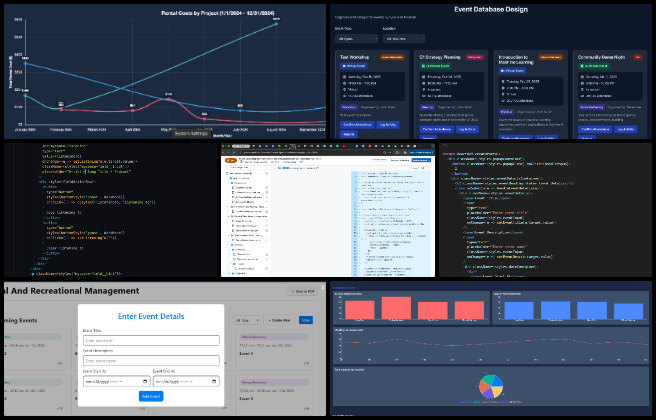Click Log Activity on the Q1 Strategy Planning card
656x420 pixels.
[467, 129]
